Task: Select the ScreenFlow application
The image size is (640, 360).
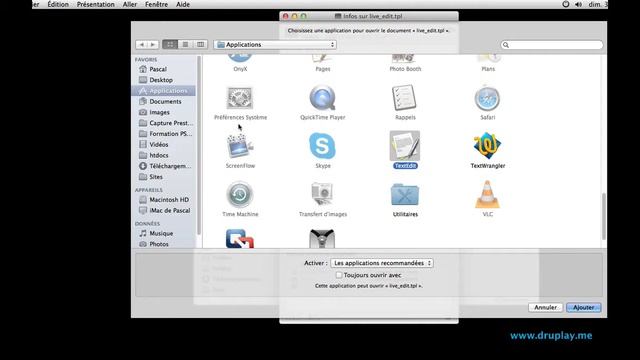Action: [240, 146]
